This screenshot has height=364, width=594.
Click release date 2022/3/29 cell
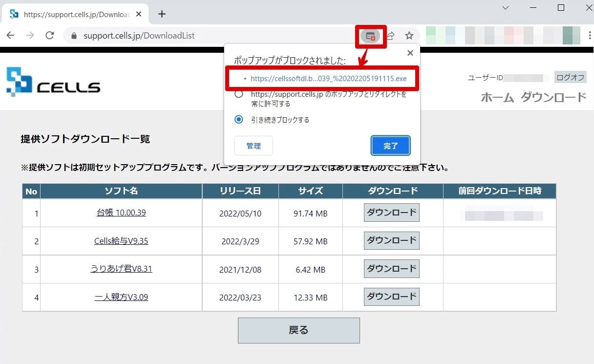[x=240, y=241]
